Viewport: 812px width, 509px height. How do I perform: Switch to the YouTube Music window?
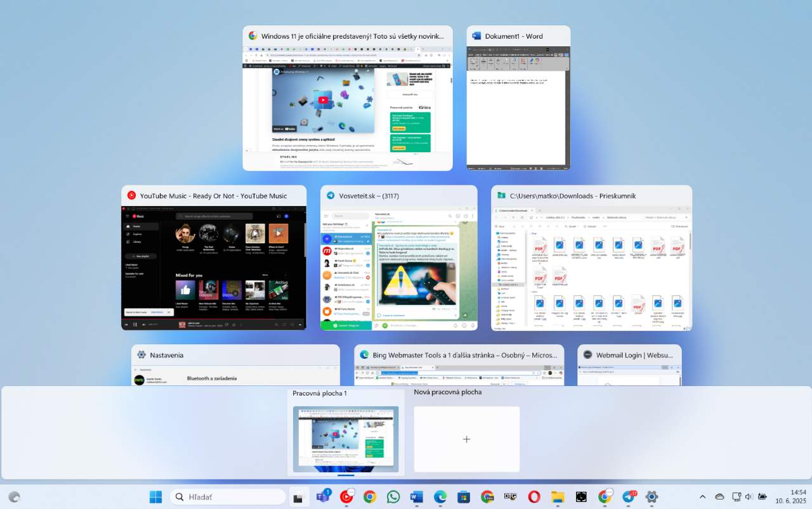[x=214, y=258]
